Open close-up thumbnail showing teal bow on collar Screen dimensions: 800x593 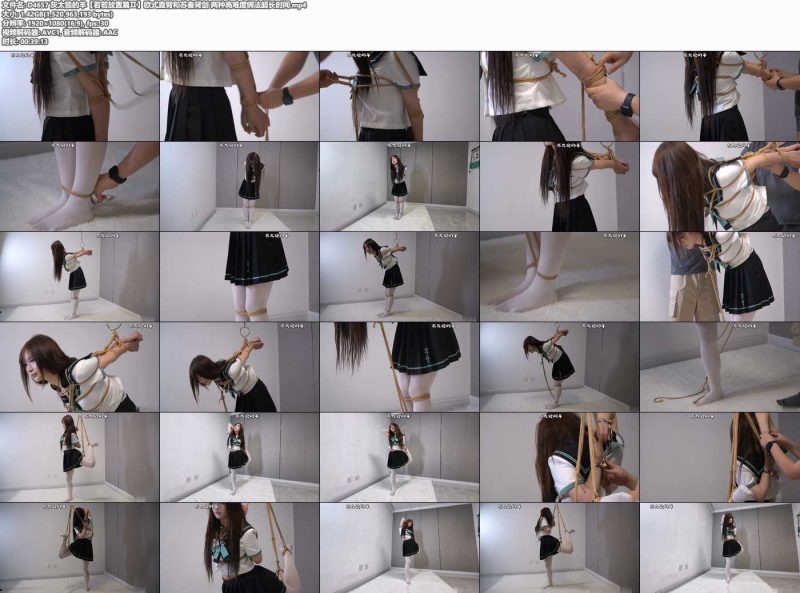pyautogui.click(x=239, y=548)
